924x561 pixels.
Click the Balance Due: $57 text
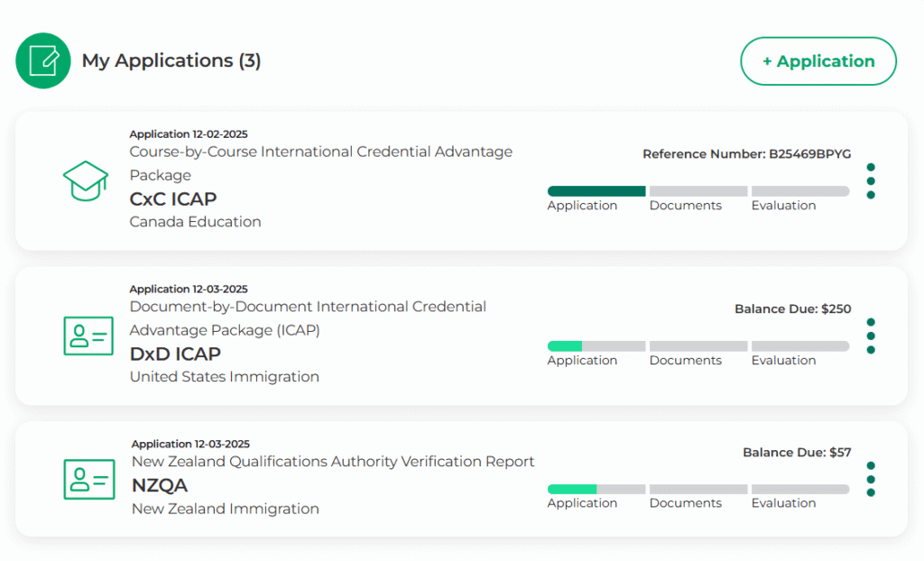[x=797, y=452]
